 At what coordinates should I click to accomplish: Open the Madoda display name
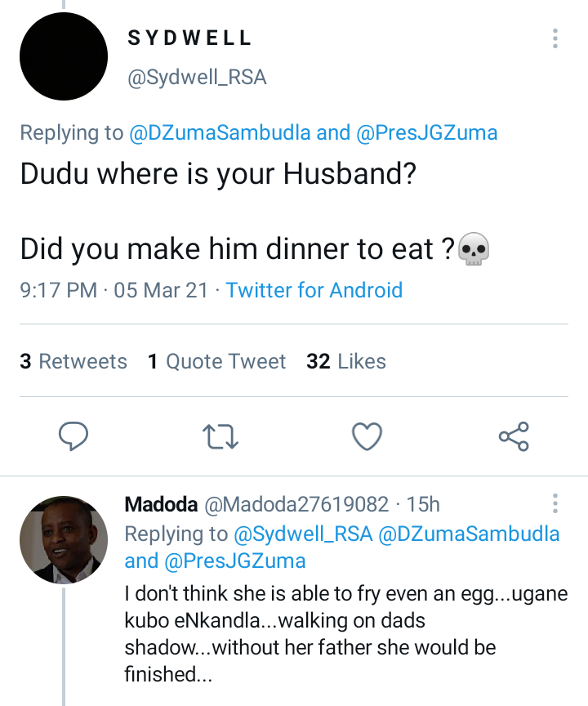(x=161, y=504)
